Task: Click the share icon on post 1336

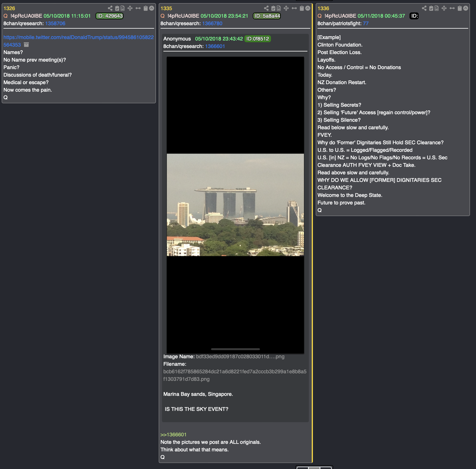Action: [x=424, y=8]
